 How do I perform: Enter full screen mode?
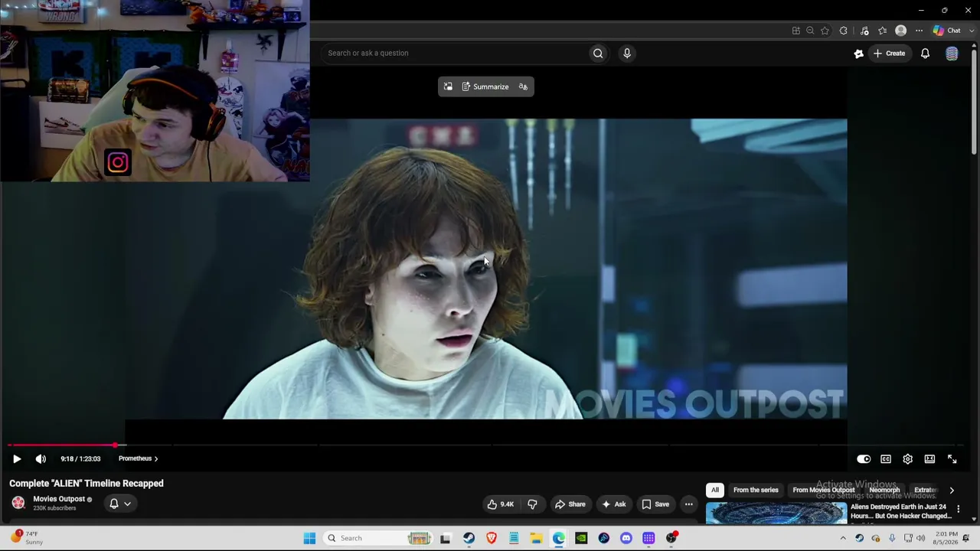952,459
